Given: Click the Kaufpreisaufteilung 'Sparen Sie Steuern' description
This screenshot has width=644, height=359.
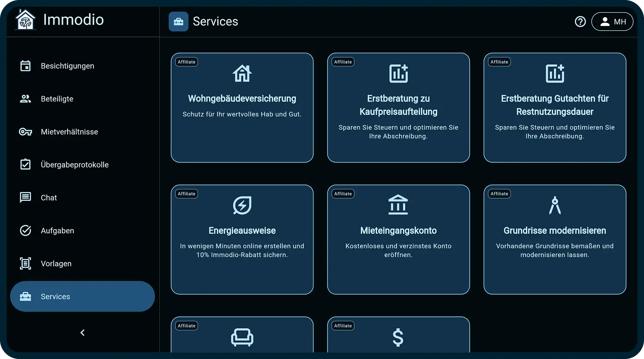Looking at the screenshot, I should (x=399, y=132).
